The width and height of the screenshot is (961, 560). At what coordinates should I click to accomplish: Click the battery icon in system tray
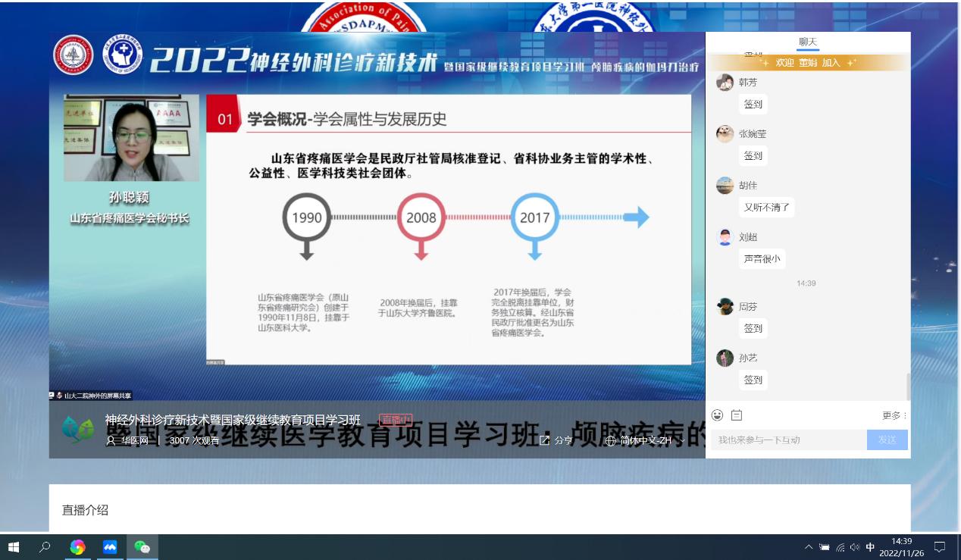coord(825,546)
